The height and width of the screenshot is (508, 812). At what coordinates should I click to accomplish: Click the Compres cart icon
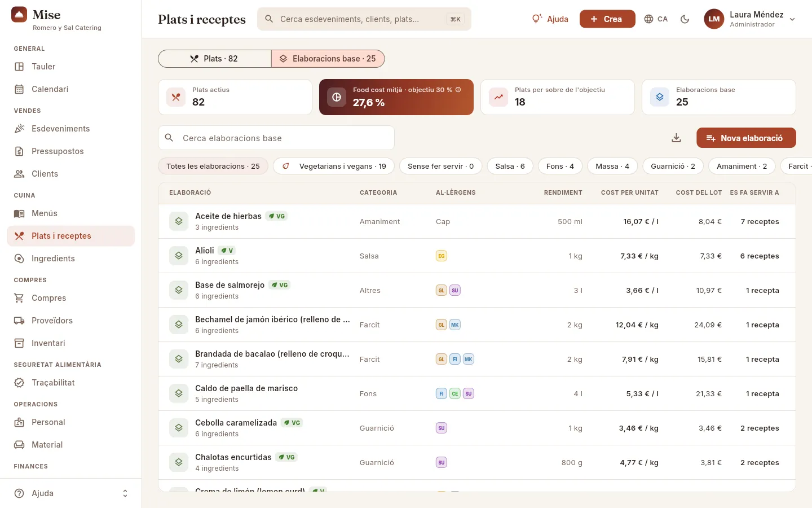click(x=19, y=298)
